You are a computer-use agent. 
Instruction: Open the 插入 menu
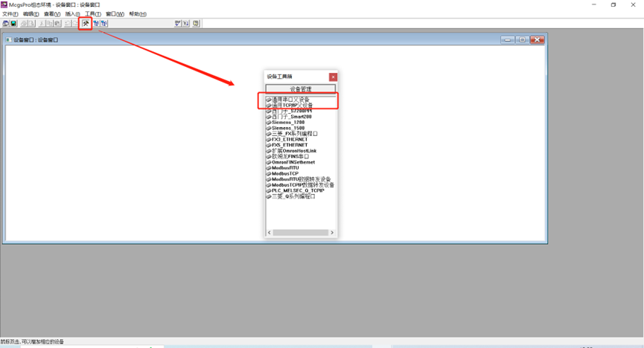click(x=72, y=14)
